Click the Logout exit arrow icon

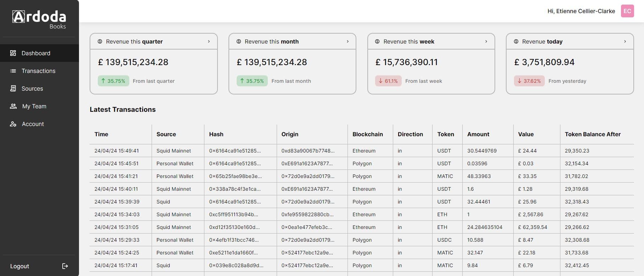(x=65, y=266)
